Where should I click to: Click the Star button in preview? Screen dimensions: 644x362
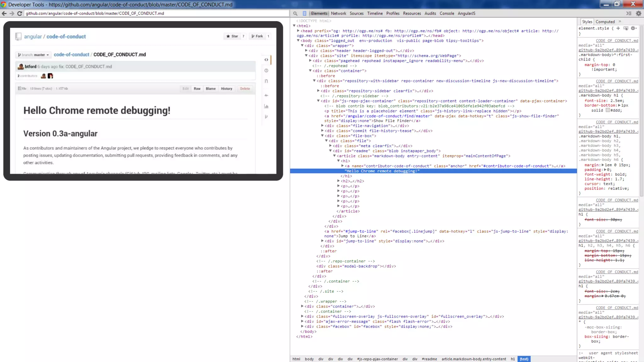232,36
